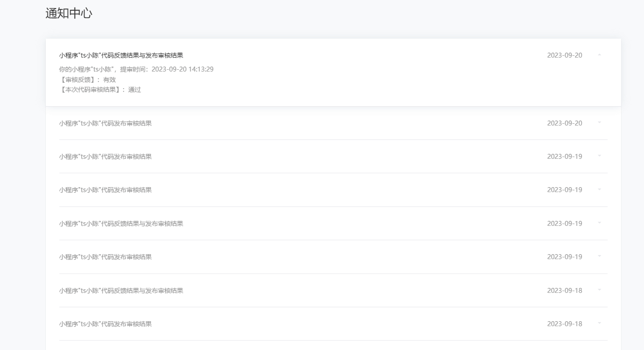Click the 【本次代码审核结果】: 通过 line
The height and width of the screenshot is (350, 644).
tap(100, 90)
